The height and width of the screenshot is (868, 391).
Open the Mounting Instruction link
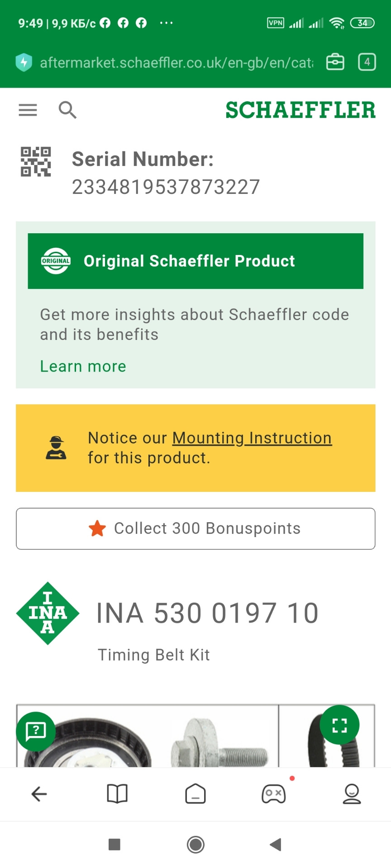coord(252,438)
